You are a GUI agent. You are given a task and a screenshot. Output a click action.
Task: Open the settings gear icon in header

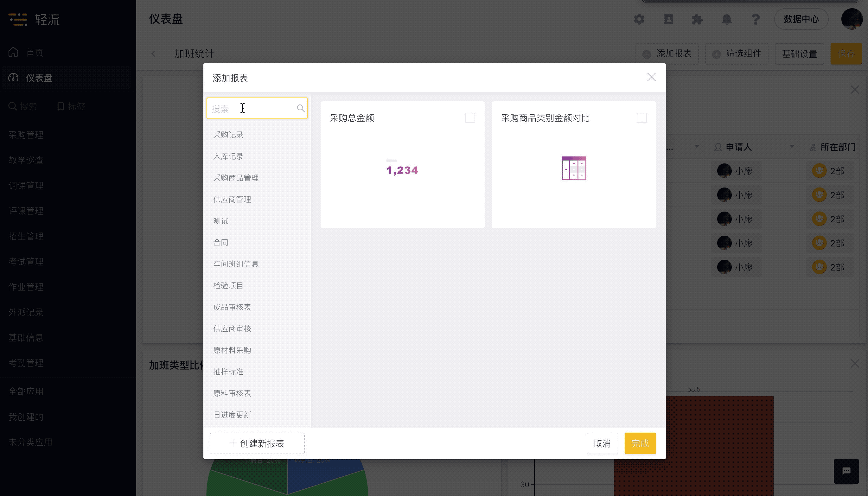(x=639, y=19)
